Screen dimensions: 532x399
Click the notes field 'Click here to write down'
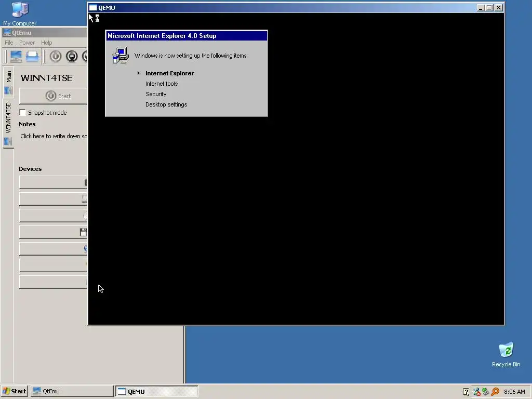tap(54, 136)
